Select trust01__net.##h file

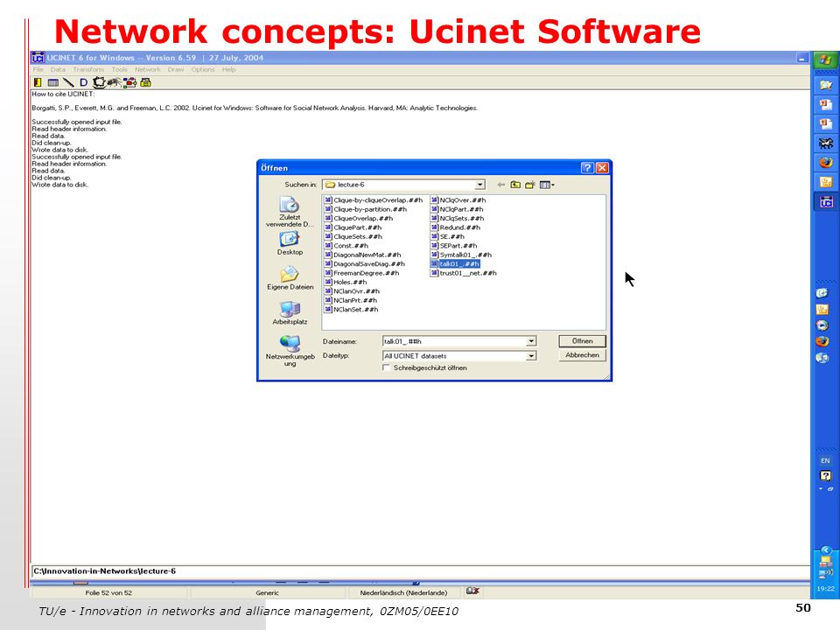464,273
